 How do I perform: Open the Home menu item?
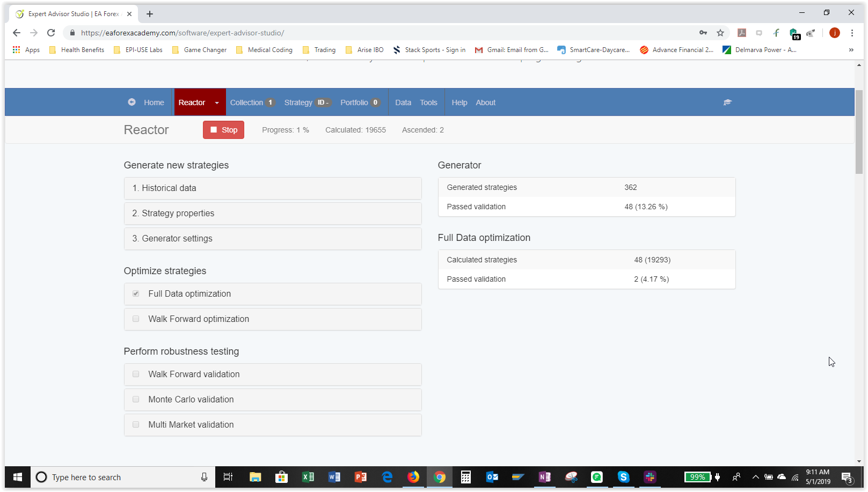click(154, 102)
